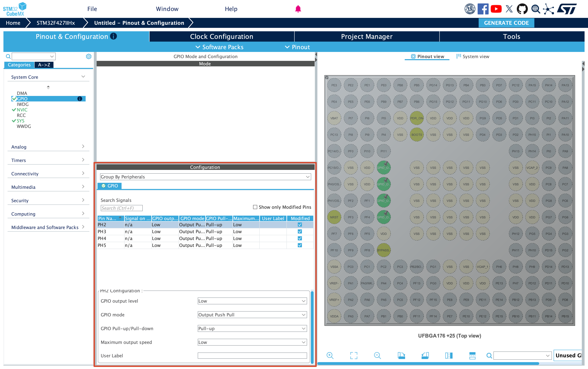This screenshot has width=588, height=369.
Task: Open the ST logo link
Action: tap(567, 9)
